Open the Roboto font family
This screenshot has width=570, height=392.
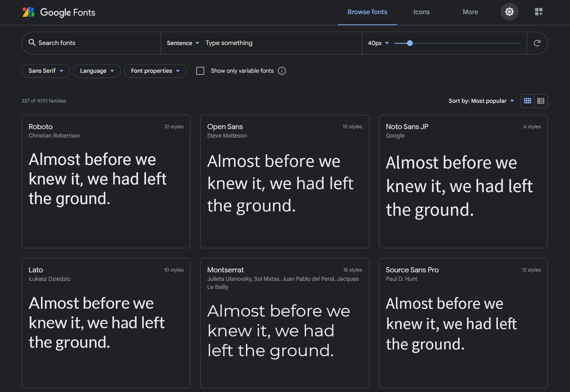click(41, 127)
